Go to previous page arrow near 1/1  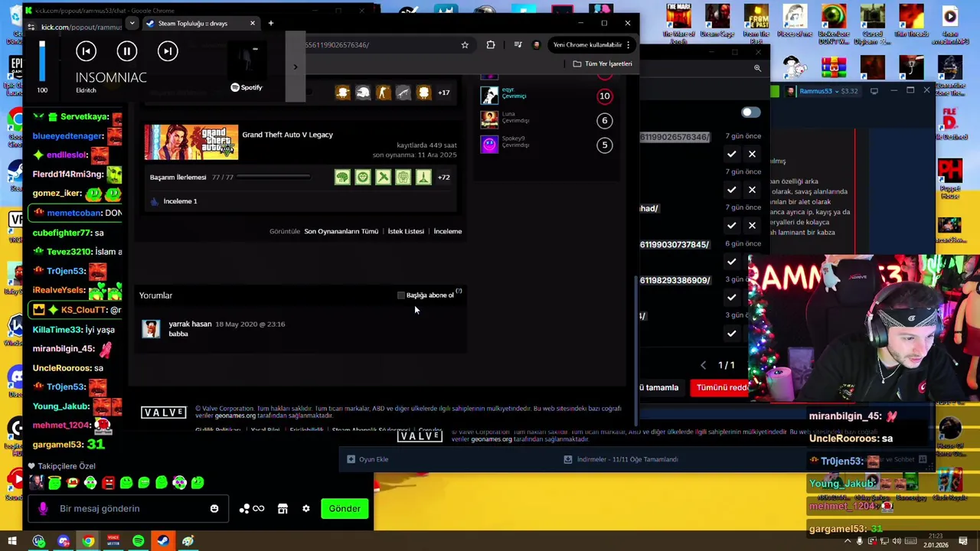[x=704, y=366]
